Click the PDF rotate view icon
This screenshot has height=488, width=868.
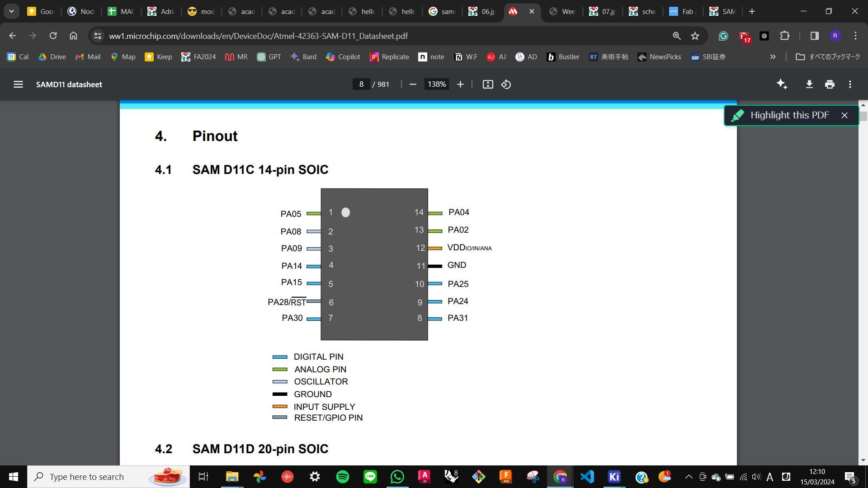tap(505, 84)
